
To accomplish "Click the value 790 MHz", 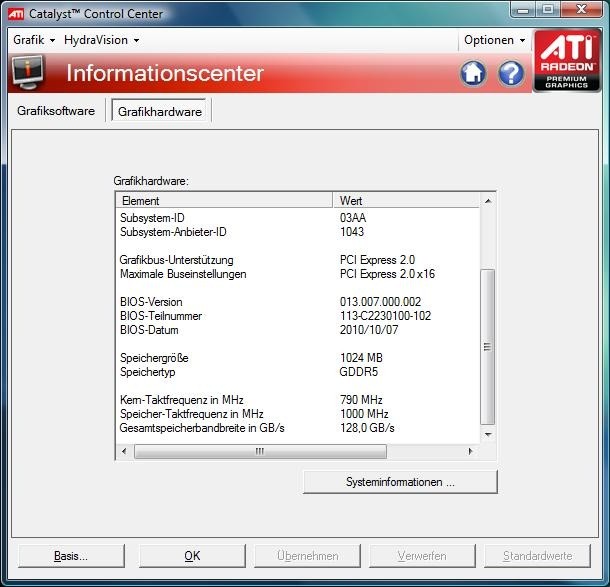I will pyautogui.click(x=361, y=400).
